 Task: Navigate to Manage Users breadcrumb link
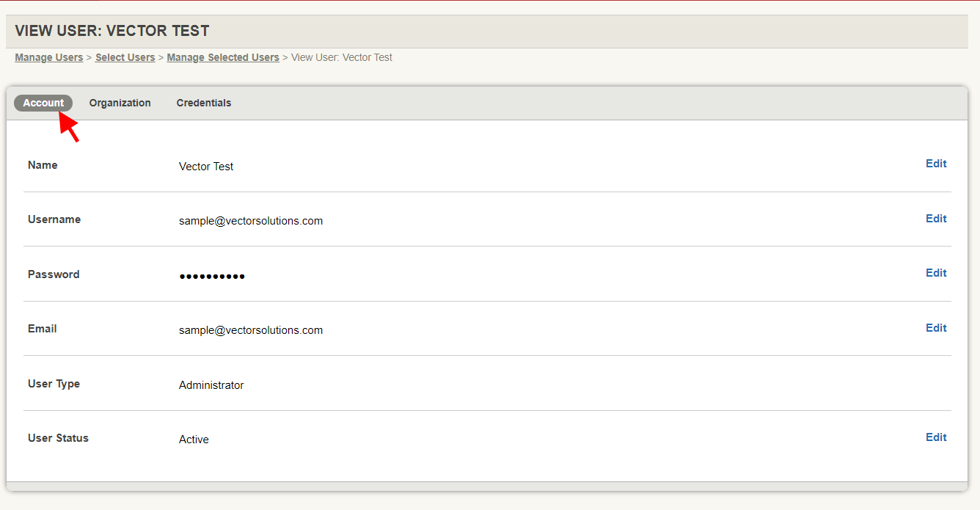[48, 57]
